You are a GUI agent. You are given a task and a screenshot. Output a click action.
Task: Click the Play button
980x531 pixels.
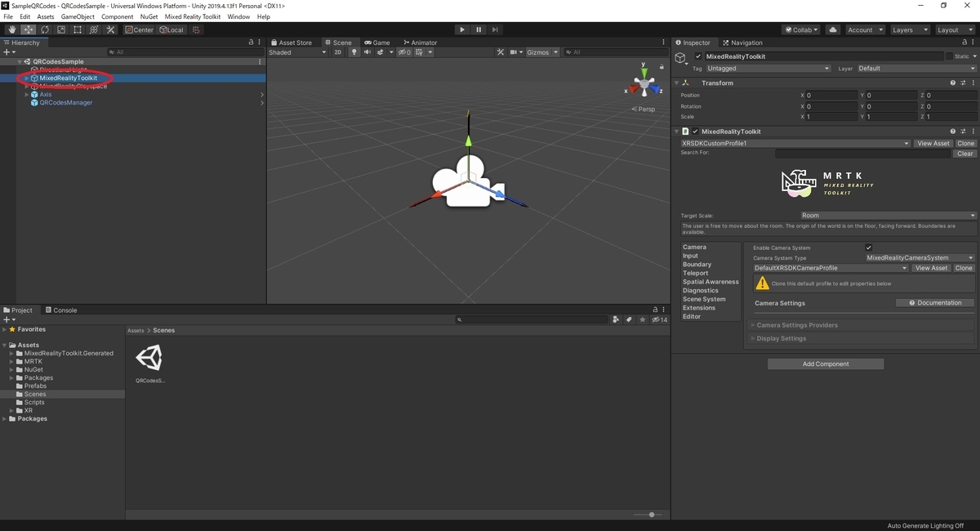(461, 29)
